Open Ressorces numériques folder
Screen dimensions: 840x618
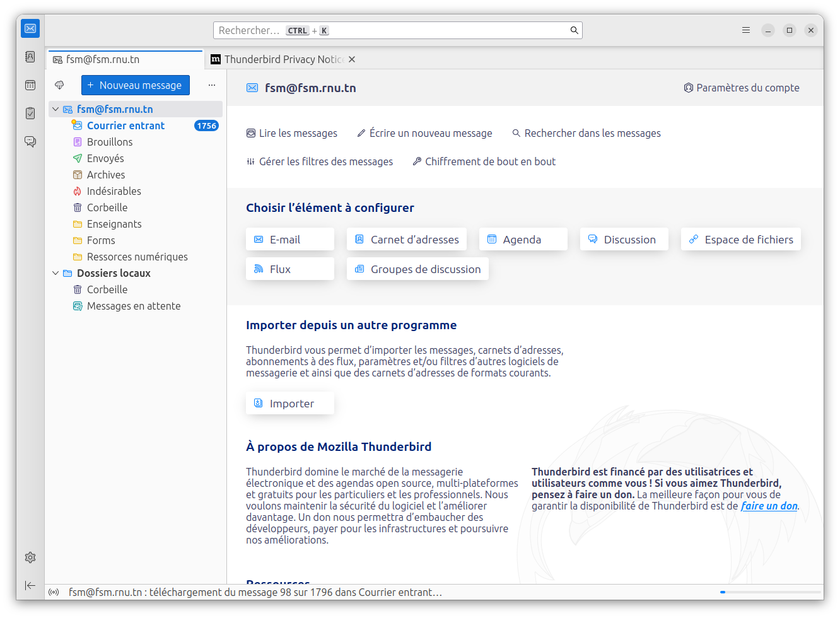pos(136,257)
